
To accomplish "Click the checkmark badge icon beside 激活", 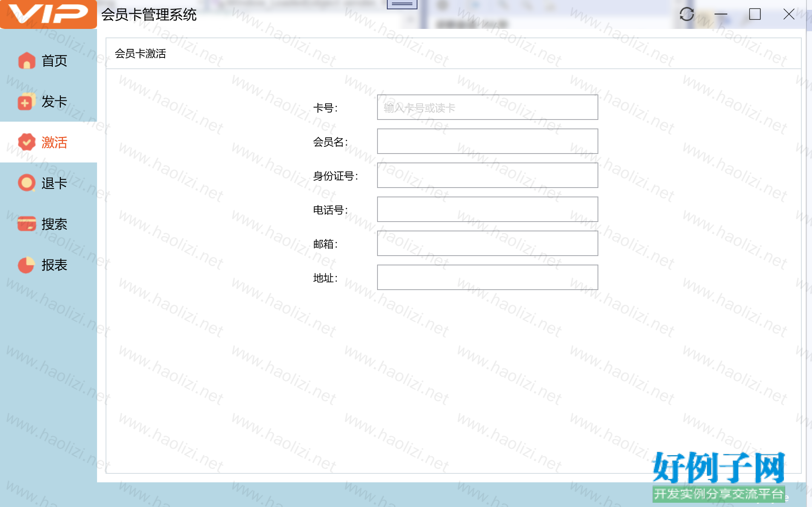I will click(26, 142).
